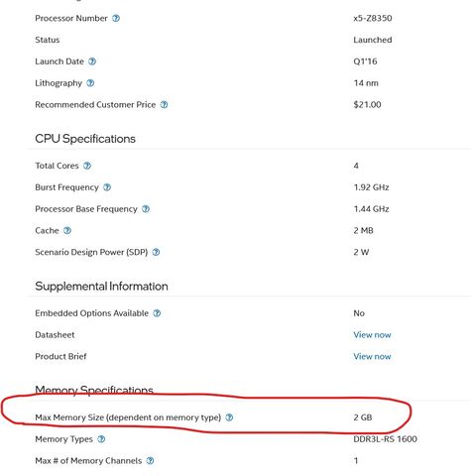The height and width of the screenshot is (476, 471).
Task: Select the CPU Specifications heading
Action: (85, 139)
